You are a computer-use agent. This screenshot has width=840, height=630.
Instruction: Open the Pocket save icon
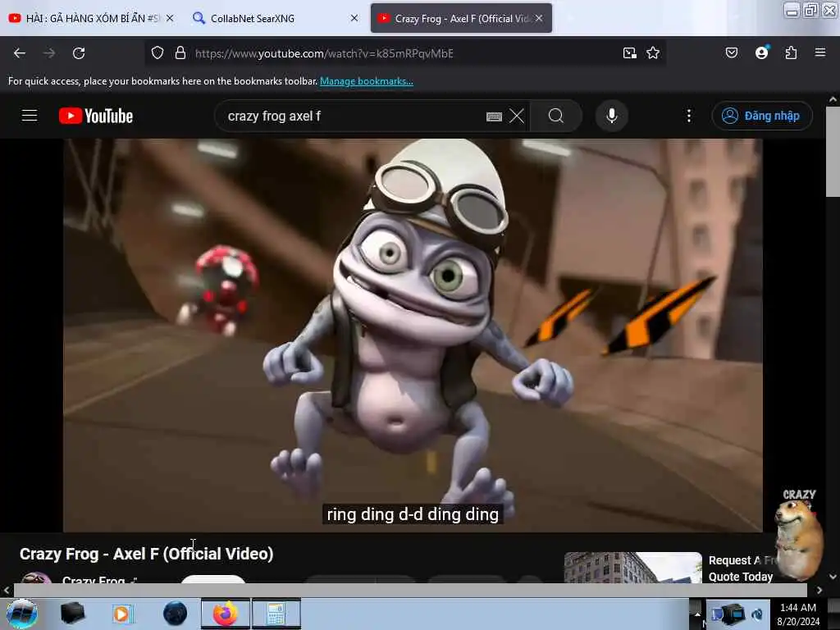click(x=731, y=53)
